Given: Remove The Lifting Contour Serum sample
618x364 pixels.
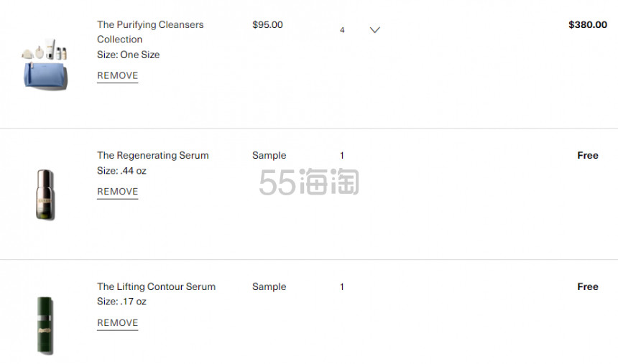Looking at the screenshot, I should [117, 323].
